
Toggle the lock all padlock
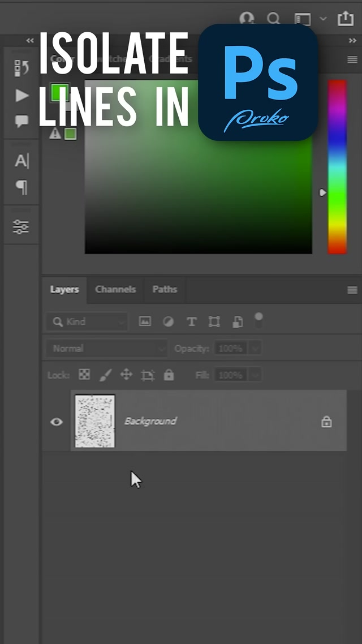(169, 375)
